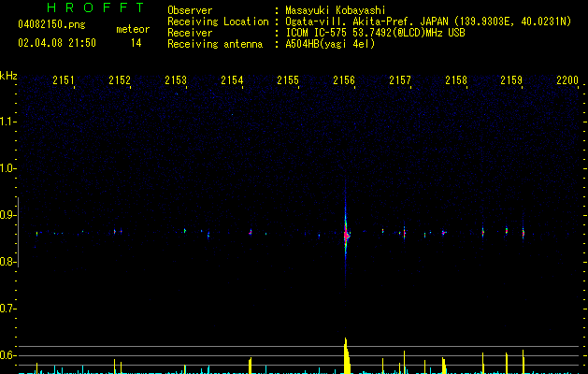
Task: Click the green HROFFT title text
Action: tap(95, 7)
